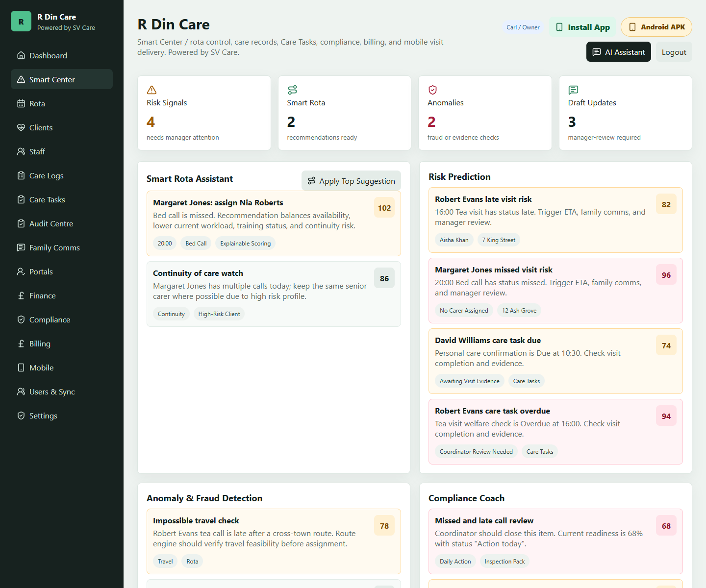Click the Anomalies shield-check icon
706x588 pixels.
click(432, 90)
